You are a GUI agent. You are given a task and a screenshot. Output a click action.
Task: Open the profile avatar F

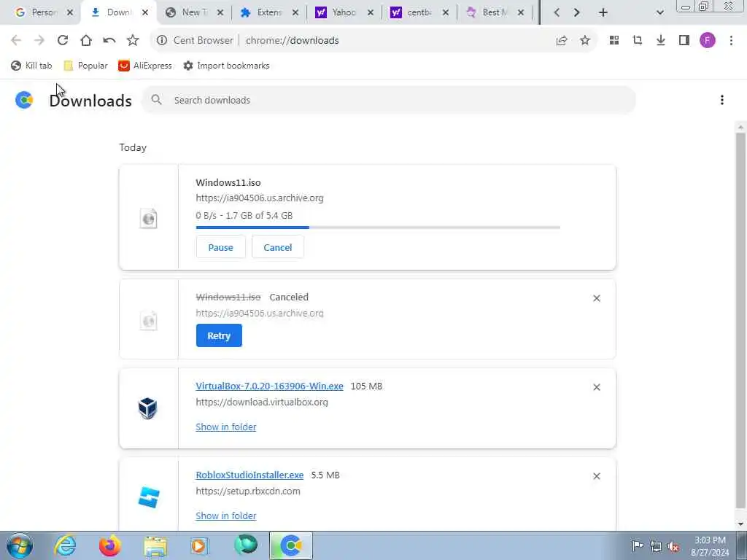coord(708,41)
